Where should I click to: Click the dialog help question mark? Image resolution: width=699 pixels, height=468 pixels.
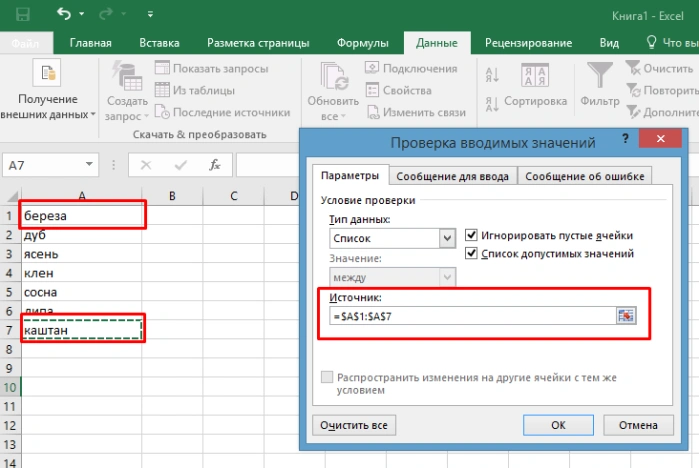coord(625,139)
